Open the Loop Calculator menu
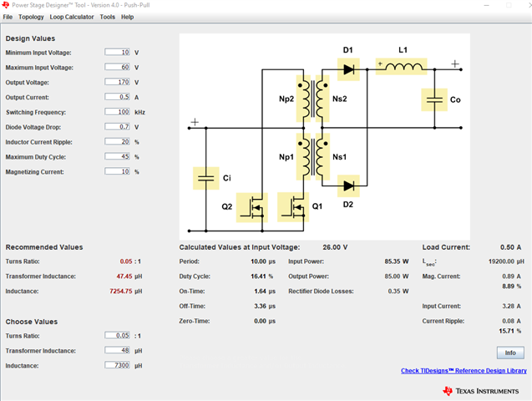532x401 pixels. pyautogui.click(x=72, y=17)
